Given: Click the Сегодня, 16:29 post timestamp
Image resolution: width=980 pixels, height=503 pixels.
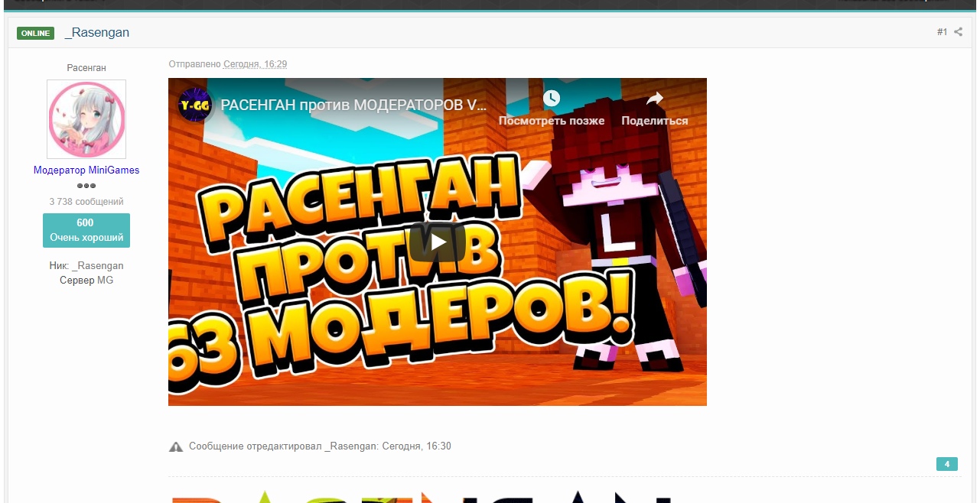Looking at the screenshot, I should [x=255, y=64].
